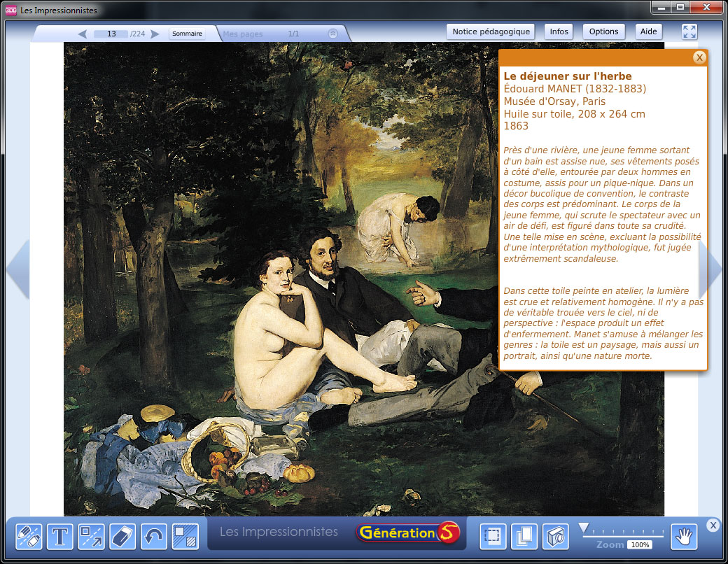Close the orange painting info panel
Image resolution: width=728 pixels, height=564 pixels.
point(699,57)
